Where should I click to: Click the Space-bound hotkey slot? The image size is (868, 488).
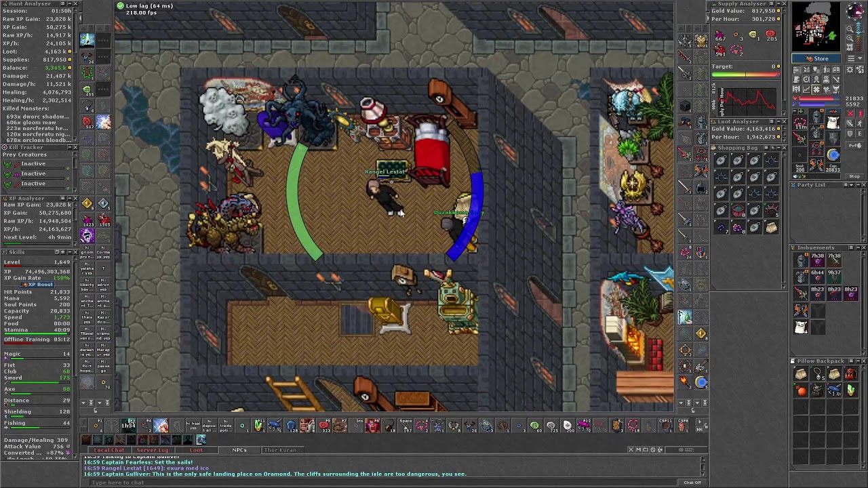pos(406,426)
